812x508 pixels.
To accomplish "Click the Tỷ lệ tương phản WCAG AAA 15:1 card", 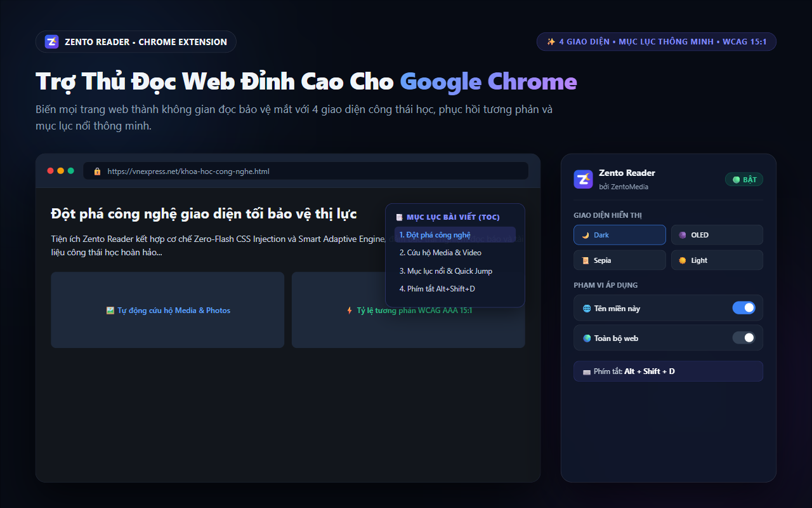I will click(x=409, y=310).
